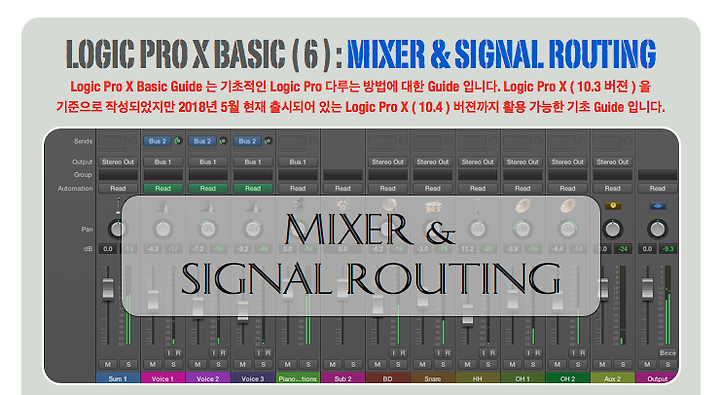Click the Output channel pan knob
The height and width of the screenshot is (395, 720).
(657, 229)
